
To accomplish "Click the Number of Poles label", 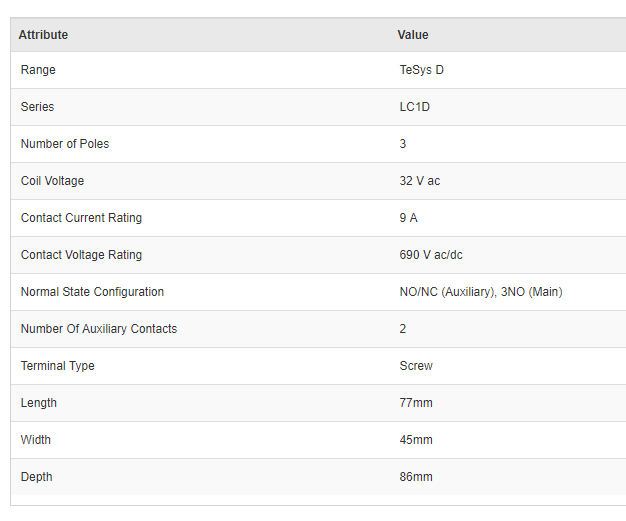I will tap(65, 144).
